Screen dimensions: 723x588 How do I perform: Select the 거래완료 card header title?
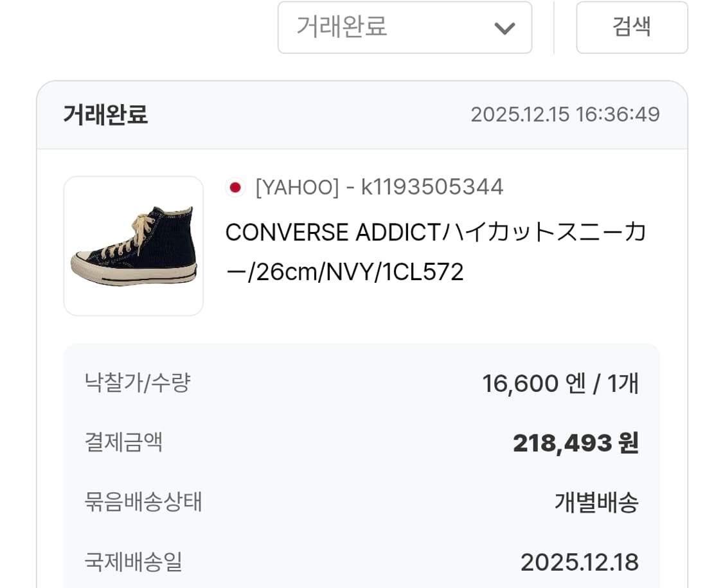click(x=105, y=115)
